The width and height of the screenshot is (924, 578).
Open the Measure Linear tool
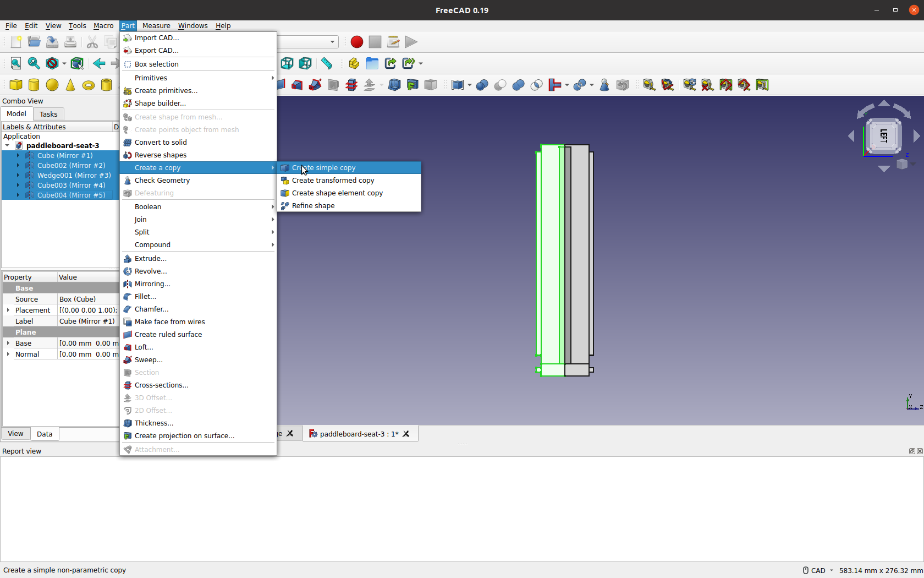coord(649,85)
